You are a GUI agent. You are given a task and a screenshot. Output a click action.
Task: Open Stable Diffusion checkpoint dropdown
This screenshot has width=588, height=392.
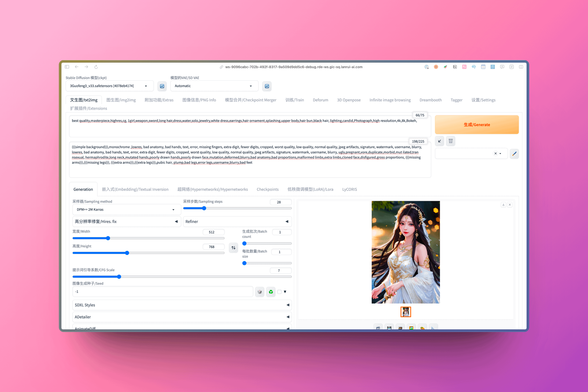coord(109,86)
